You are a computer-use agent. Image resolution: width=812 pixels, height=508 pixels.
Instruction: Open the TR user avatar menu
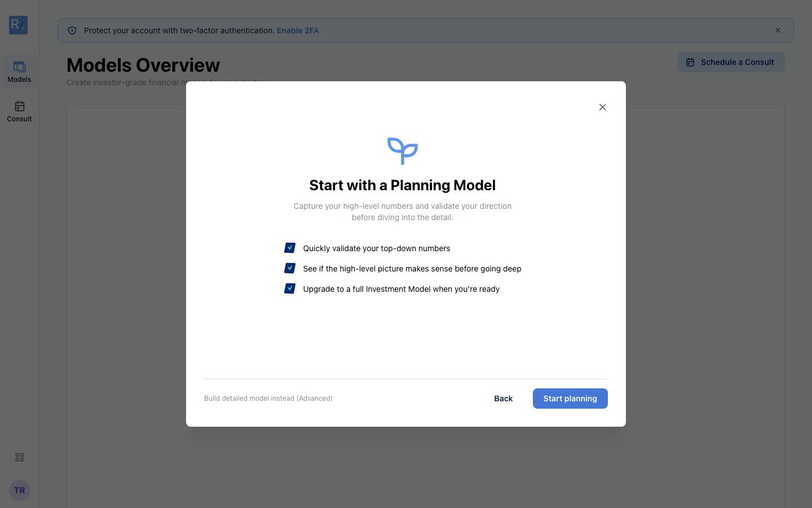[x=20, y=491]
